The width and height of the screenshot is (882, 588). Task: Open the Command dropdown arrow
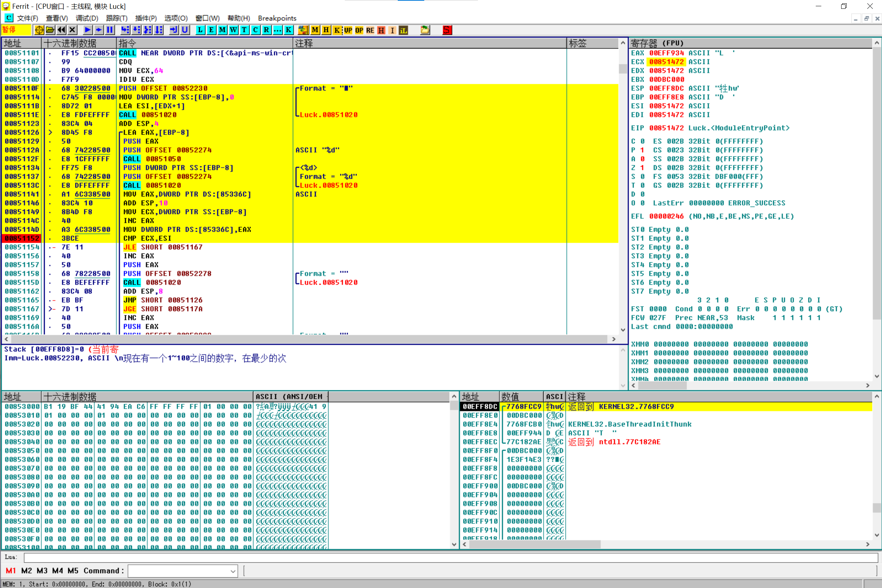coord(233,571)
